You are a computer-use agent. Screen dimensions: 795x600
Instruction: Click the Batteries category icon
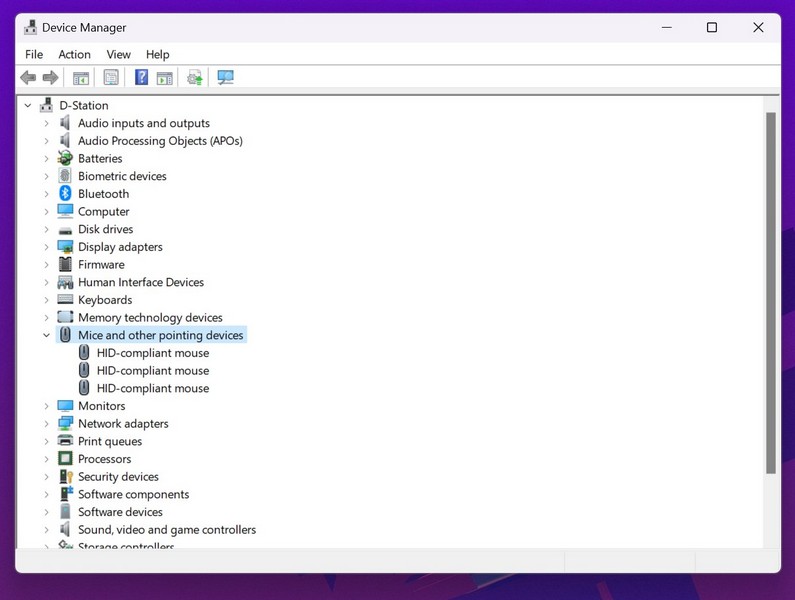pyautogui.click(x=65, y=159)
